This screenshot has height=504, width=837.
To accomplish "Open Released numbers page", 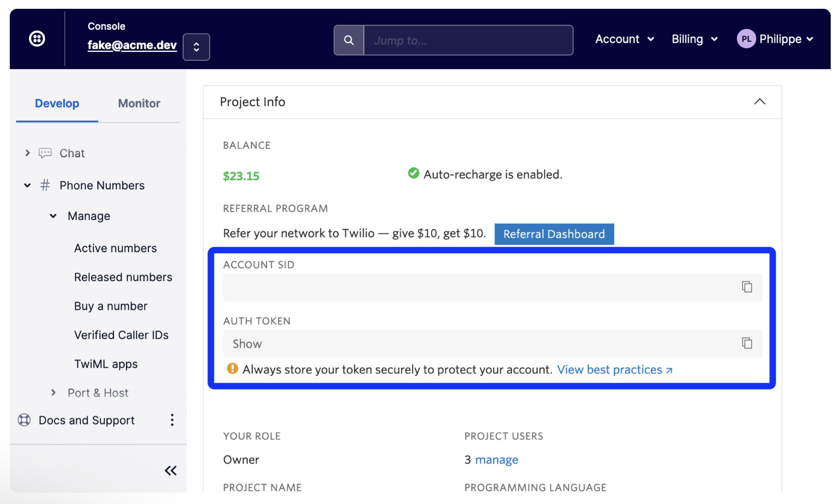I will point(123,277).
